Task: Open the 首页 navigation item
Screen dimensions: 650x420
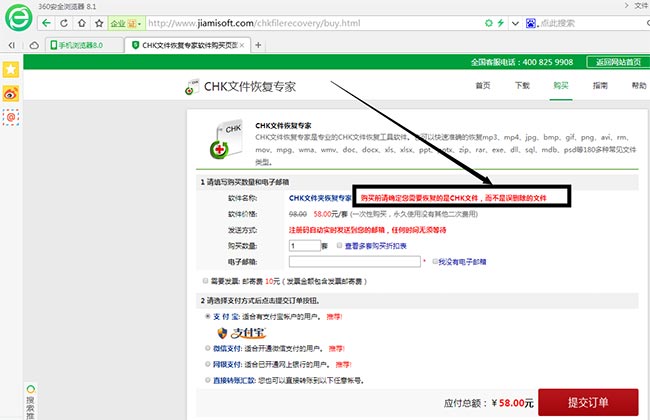Action: pos(483,86)
